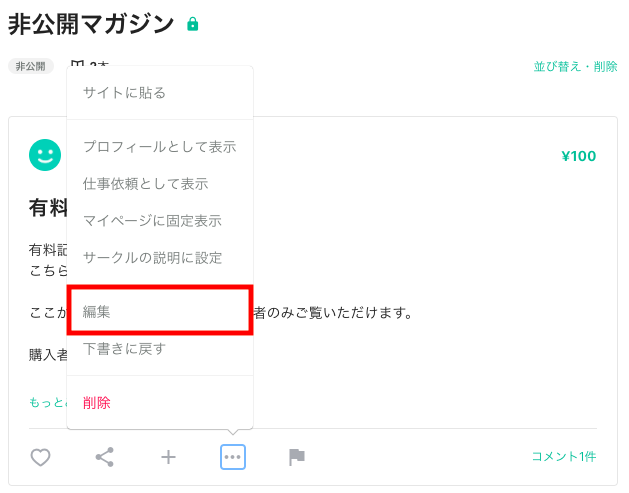Choose プロフィールとして表示 in the menu
The height and width of the screenshot is (493, 629).
[159, 147]
